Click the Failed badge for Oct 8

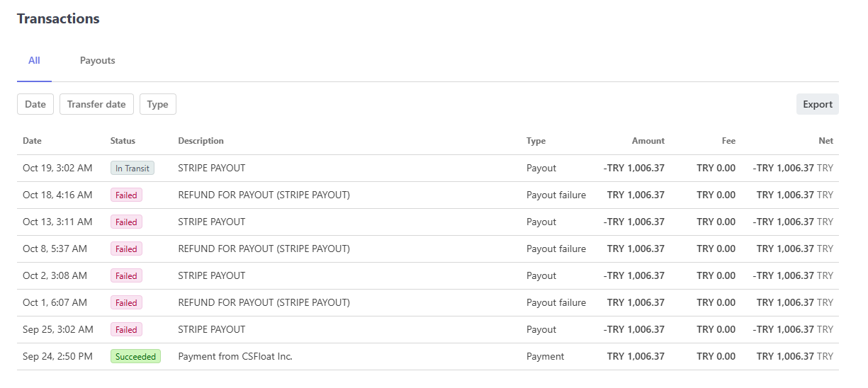coord(126,249)
